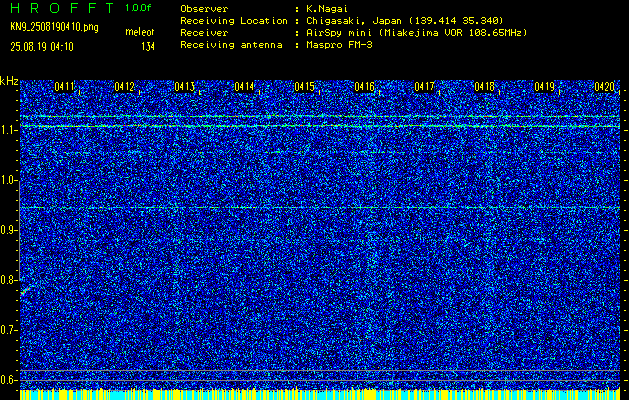Click the Receiver field label

tap(204, 33)
